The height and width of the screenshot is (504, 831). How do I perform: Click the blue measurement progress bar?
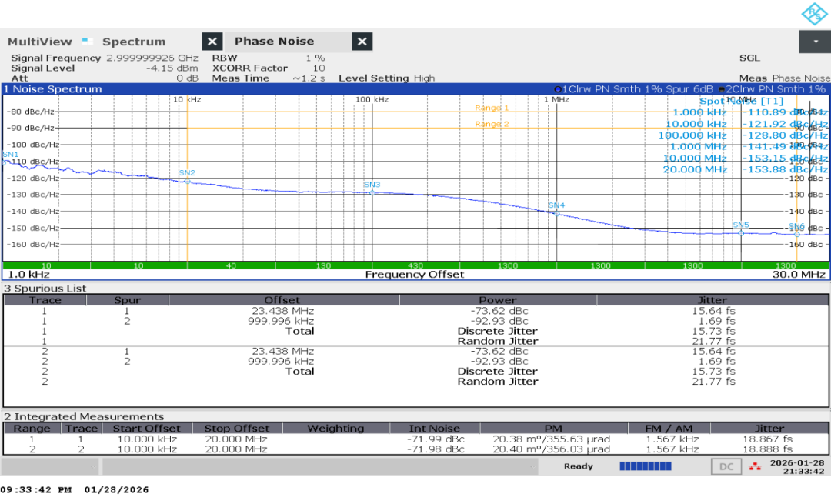click(646, 466)
